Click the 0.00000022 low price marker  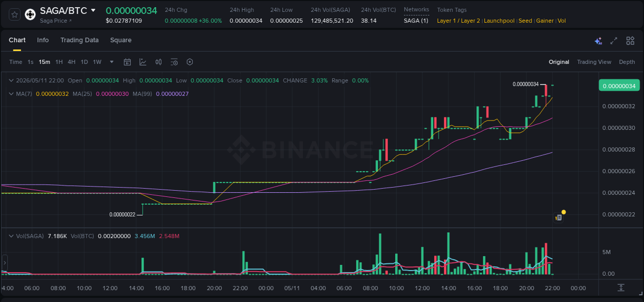coord(122,214)
